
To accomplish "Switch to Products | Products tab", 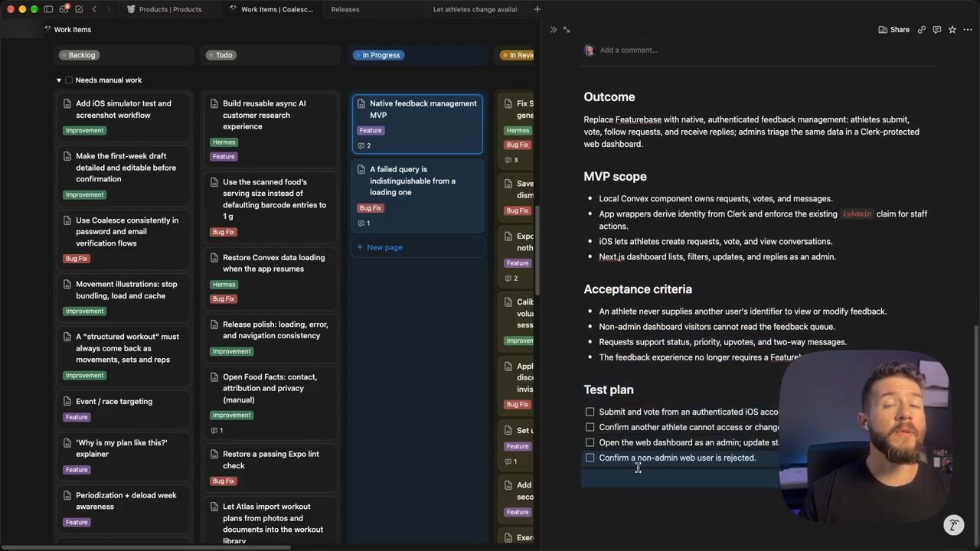I will pyautogui.click(x=165, y=9).
